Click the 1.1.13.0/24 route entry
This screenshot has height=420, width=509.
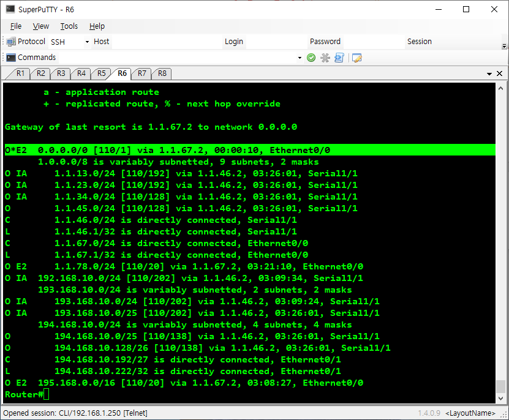(181, 173)
